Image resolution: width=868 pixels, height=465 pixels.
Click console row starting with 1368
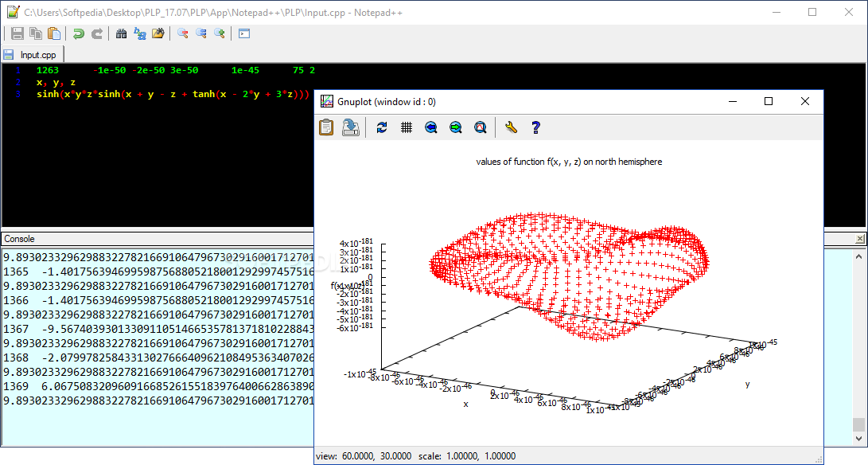point(159,358)
